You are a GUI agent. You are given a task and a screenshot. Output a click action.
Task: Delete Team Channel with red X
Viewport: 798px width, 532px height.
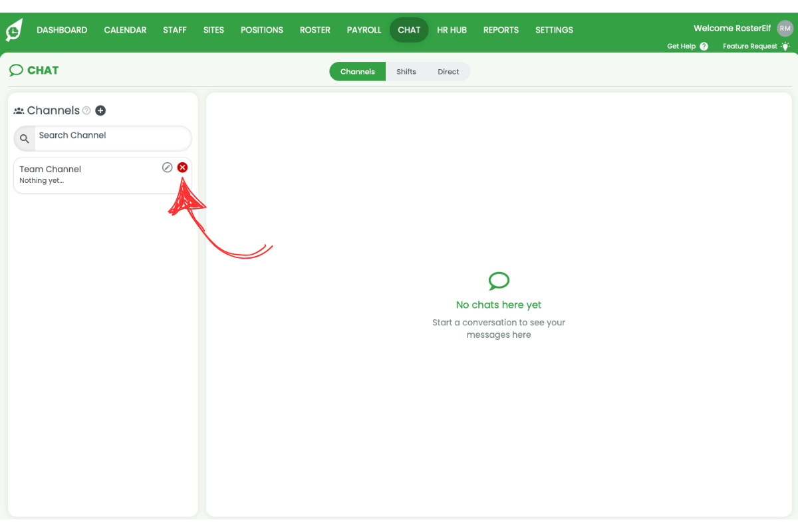coord(182,168)
